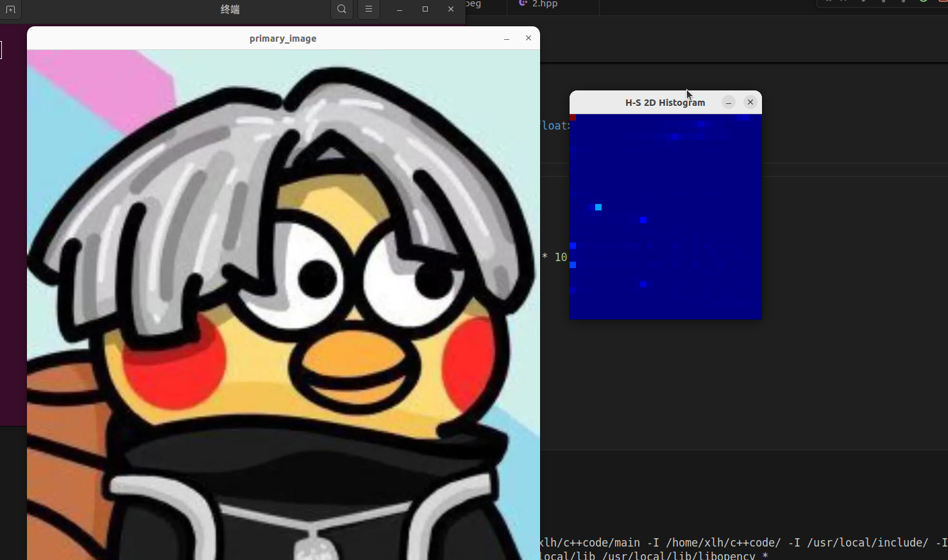Click the dark red cell in the histogram corner
This screenshot has height=560, width=948.
(573, 117)
